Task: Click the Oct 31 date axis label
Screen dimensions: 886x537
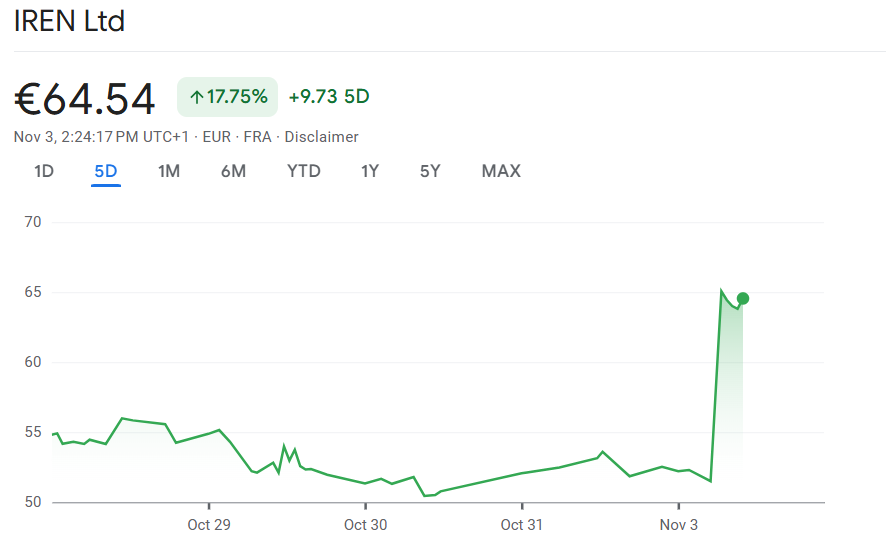Action: (x=521, y=524)
